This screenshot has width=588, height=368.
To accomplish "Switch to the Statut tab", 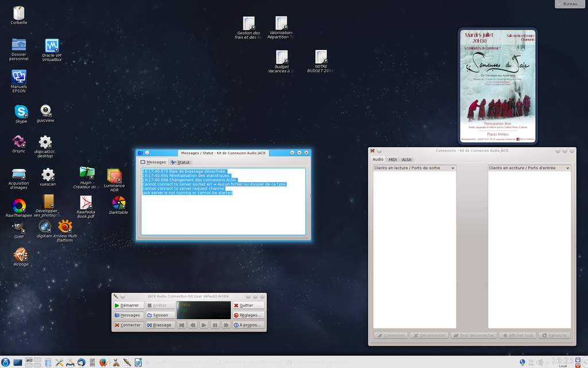I will click(180, 162).
